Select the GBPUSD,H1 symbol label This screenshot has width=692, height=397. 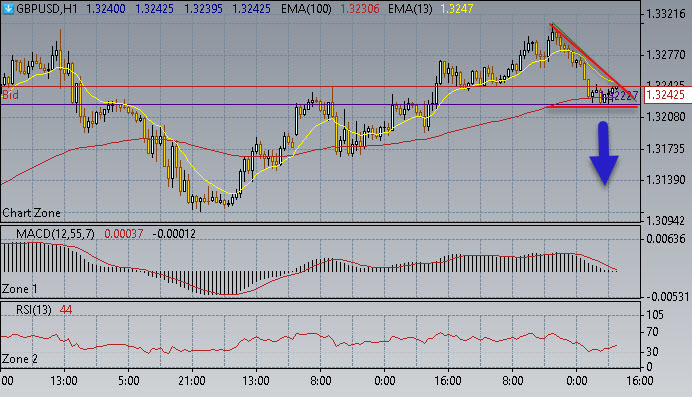click(47, 8)
